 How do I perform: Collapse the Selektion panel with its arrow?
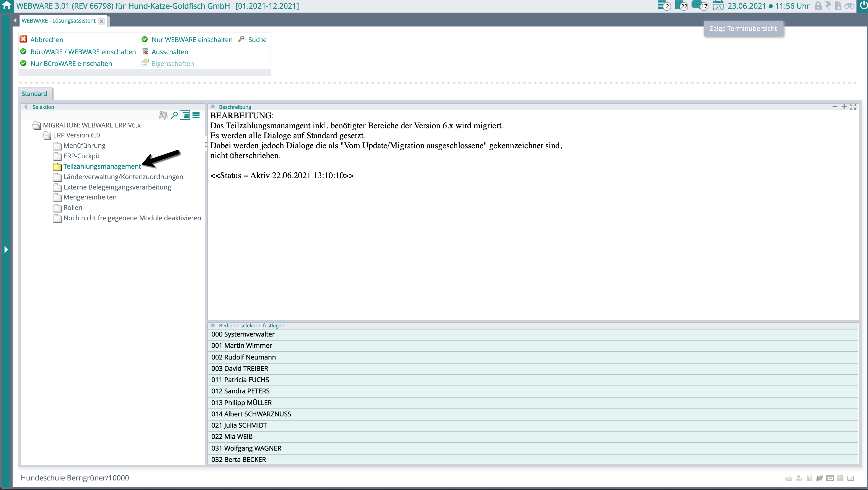(26, 107)
